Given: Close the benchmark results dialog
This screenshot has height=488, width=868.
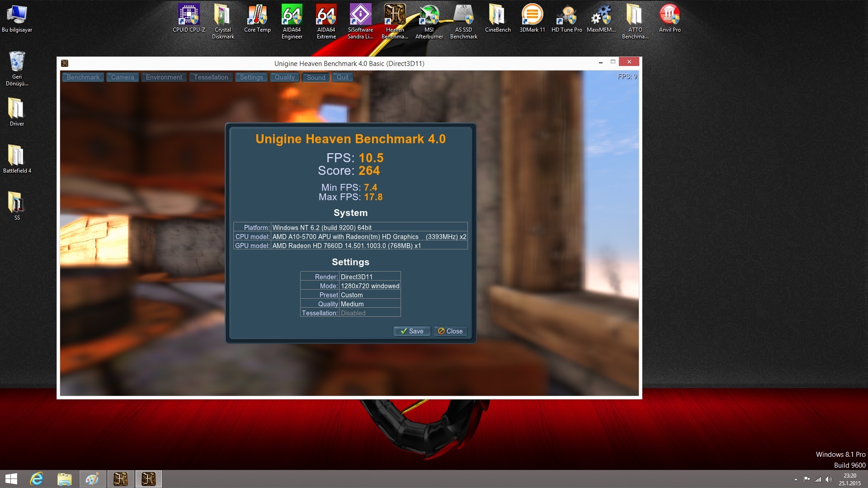Looking at the screenshot, I should pos(450,331).
